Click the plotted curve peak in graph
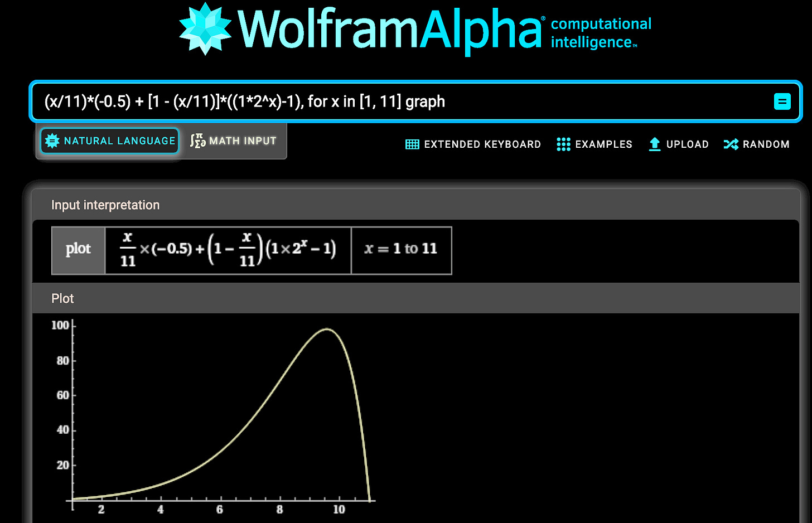This screenshot has height=523, width=812. tap(327, 330)
